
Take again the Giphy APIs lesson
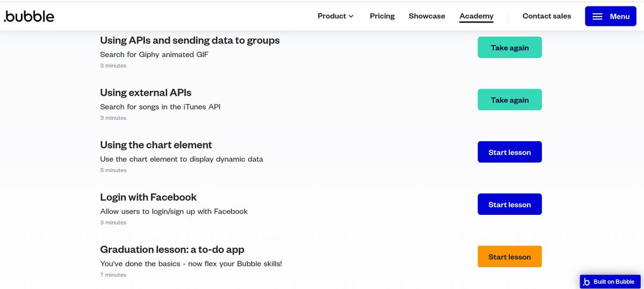[x=510, y=47]
